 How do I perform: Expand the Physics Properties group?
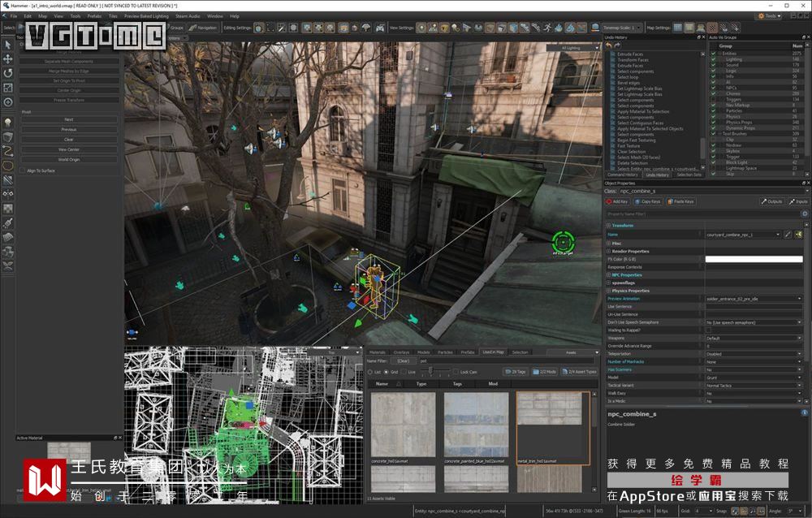point(608,291)
